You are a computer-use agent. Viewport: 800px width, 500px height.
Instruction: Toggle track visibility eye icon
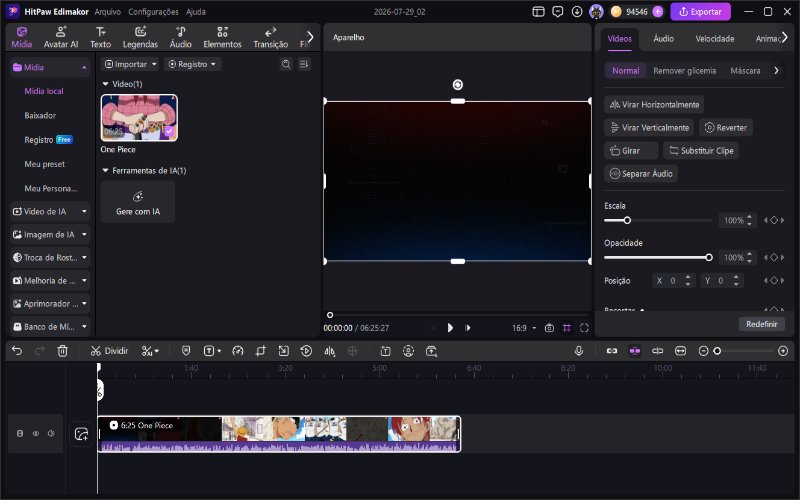(36, 434)
